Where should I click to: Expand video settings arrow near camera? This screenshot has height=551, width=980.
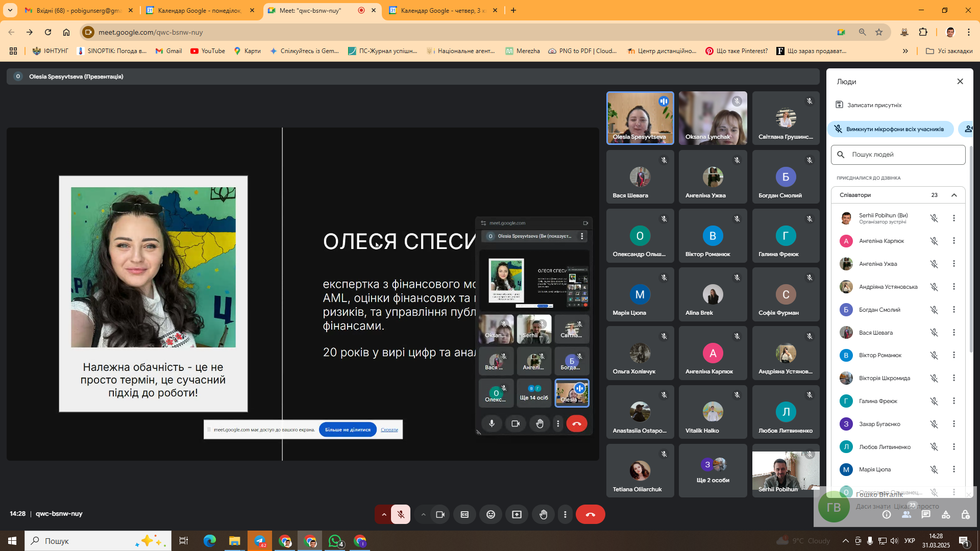tap(423, 514)
